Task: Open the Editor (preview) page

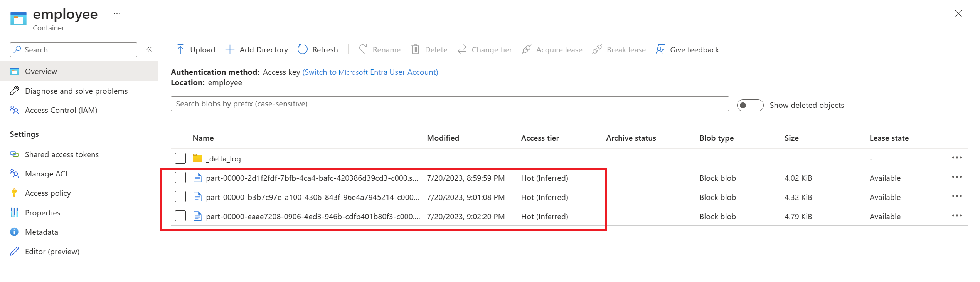Action: click(52, 252)
